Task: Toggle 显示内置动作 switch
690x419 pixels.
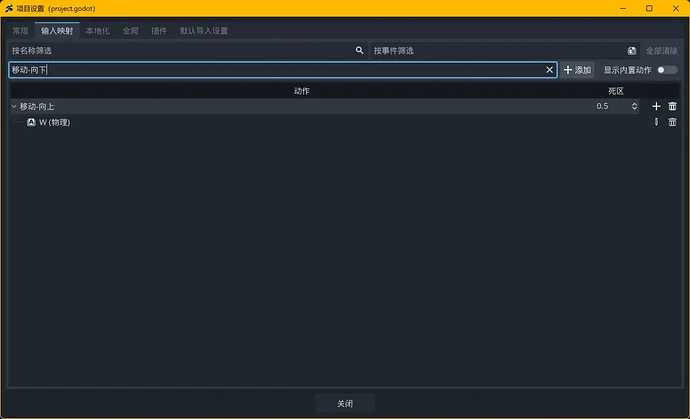Action: [667, 70]
